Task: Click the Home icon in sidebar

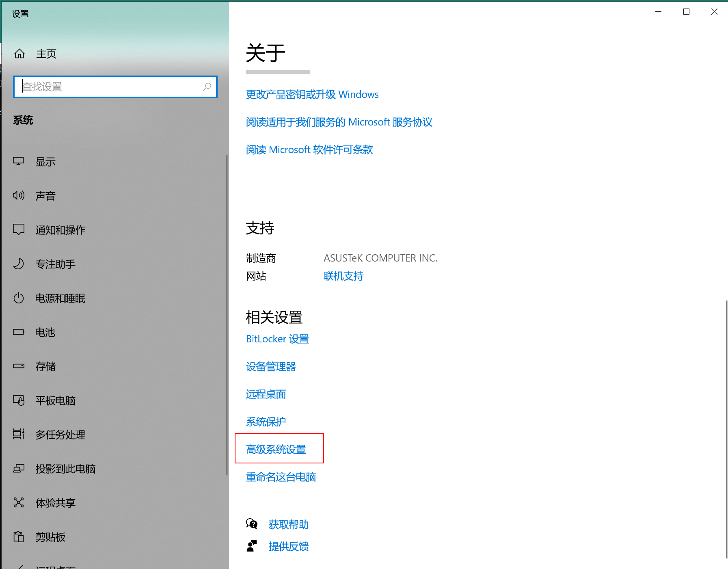Action: tap(19, 54)
